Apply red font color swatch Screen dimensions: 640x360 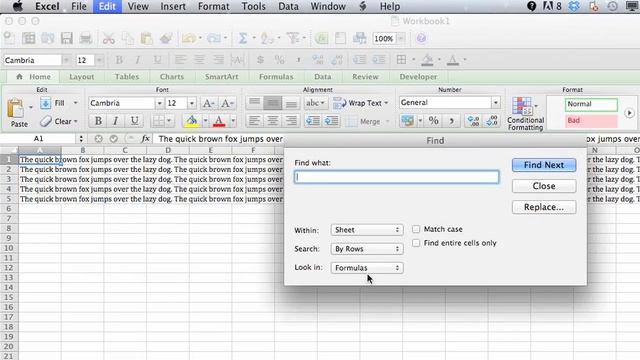(219, 121)
